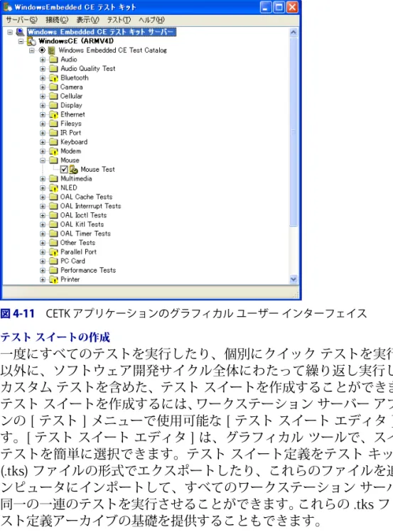Select the Other Tests row
The width and height of the screenshot is (393, 532).
pyautogui.click(x=77, y=243)
